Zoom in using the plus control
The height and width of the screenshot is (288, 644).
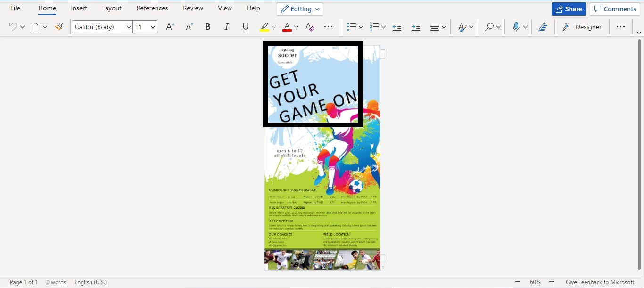tap(552, 282)
